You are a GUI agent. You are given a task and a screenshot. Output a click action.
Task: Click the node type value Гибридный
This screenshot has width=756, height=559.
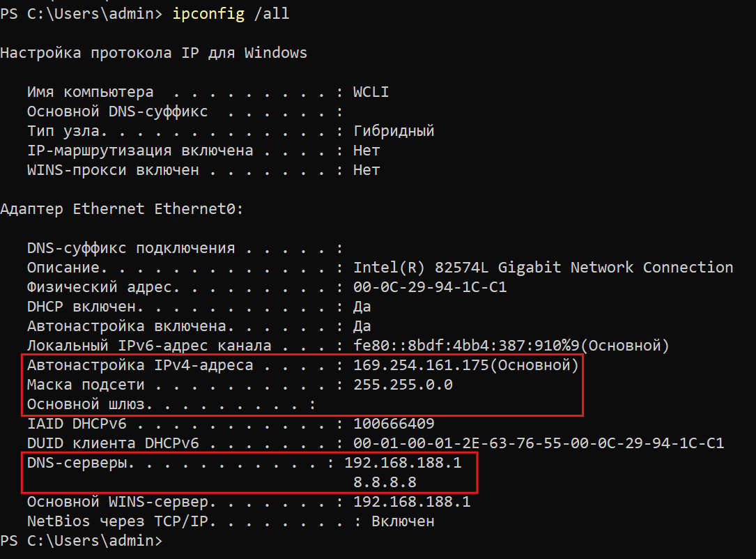[394, 131]
